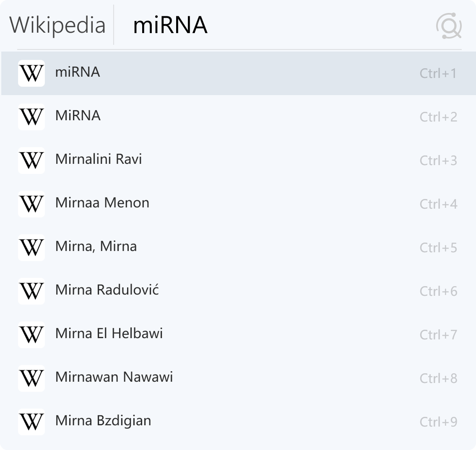Screen dimensions: 476x450
Task: Click the search magnifier icon
Action: pyautogui.click(x=449, y=26)
